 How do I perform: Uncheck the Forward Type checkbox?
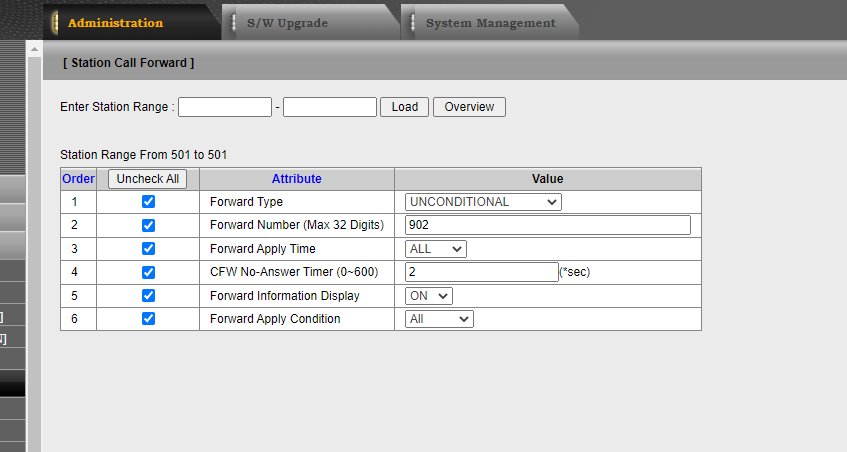pyautogui.click(x=149, y=201)
